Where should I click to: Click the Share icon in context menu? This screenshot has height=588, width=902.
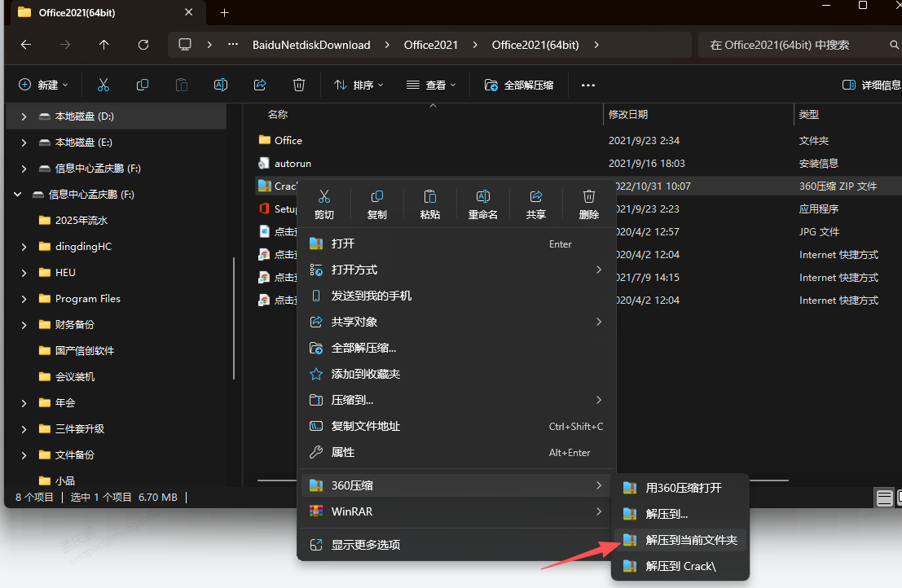[x=536, y=197]
